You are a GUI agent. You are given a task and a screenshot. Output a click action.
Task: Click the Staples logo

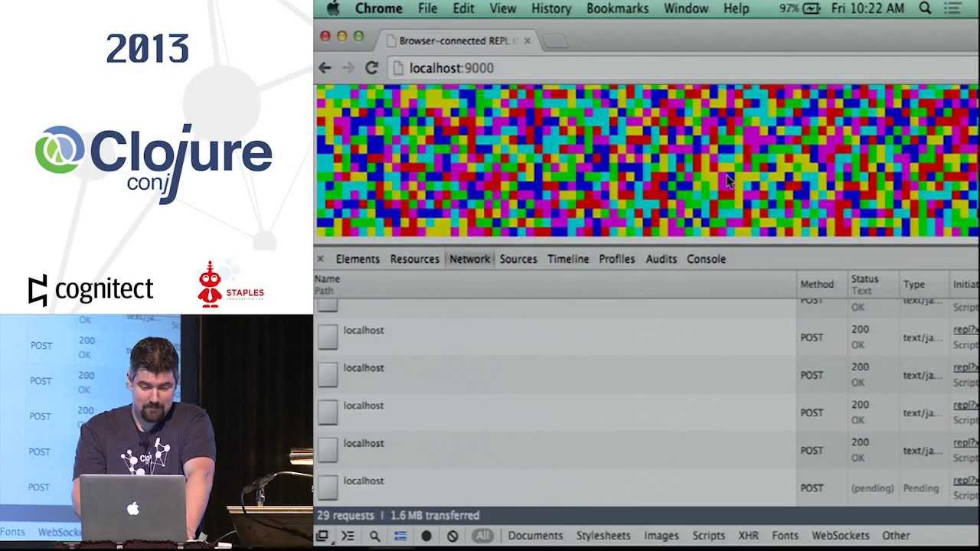pyautogui.click(x=230, y=285)
